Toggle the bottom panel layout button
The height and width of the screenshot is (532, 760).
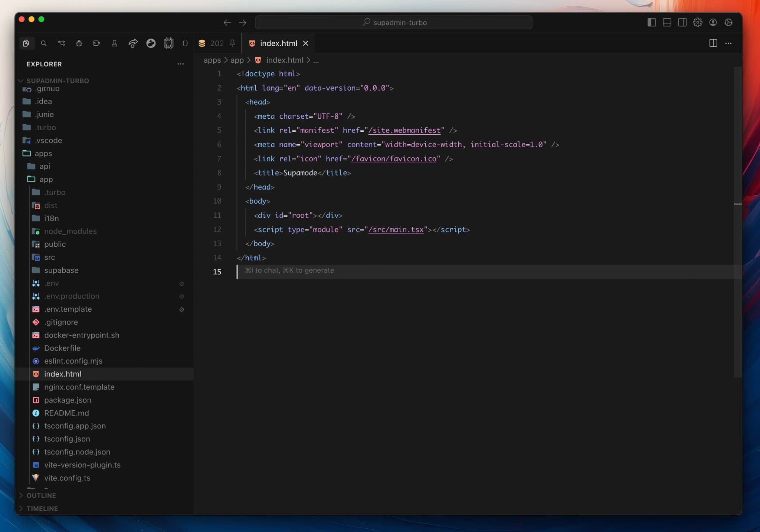click(667, 22)
